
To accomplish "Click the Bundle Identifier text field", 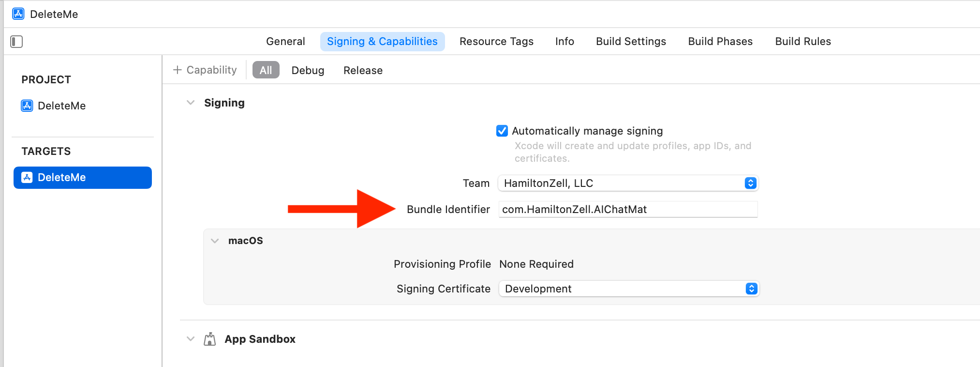I will point(628,209).
